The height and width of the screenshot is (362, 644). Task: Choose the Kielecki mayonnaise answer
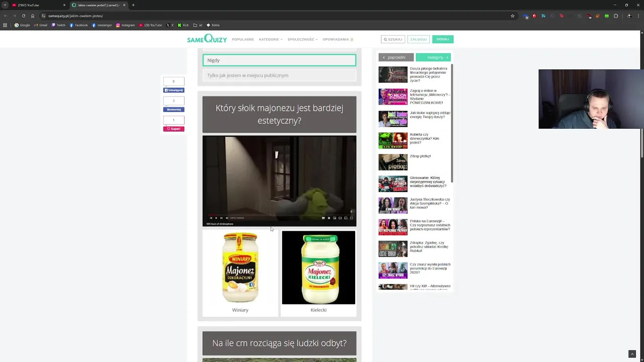pyautogui.click(x=318, y=273)
